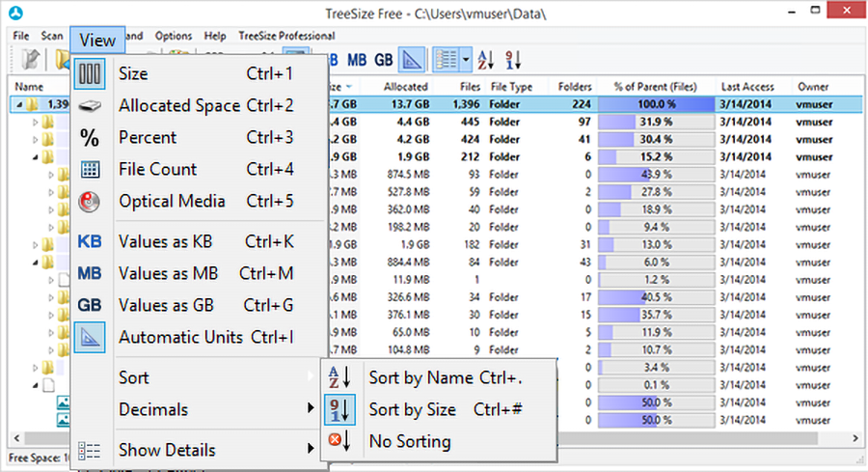This screenshot has height=472, width=868.
Task: Click the Optical Media disc icon
Action: click(x=89, y=202)
